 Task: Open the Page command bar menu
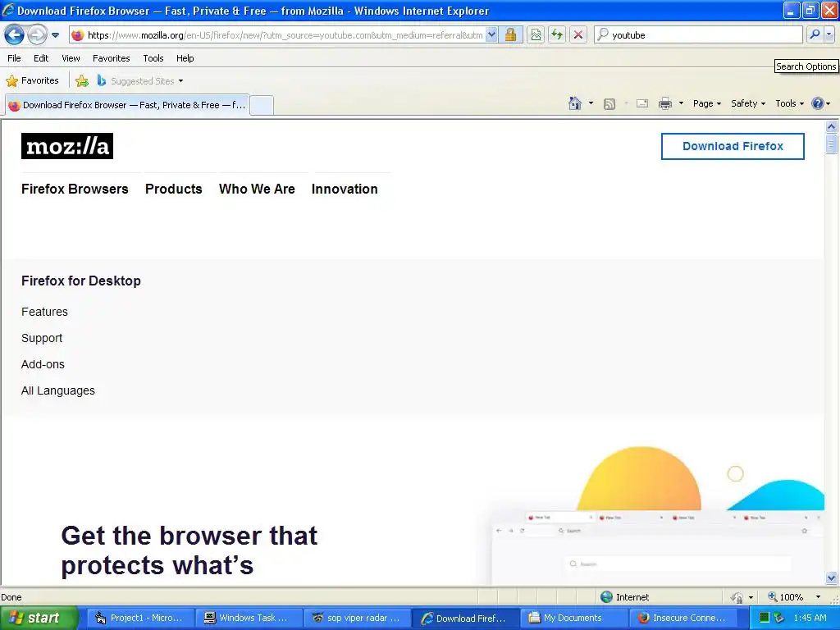pyautogui.click(x=706, y=103)
